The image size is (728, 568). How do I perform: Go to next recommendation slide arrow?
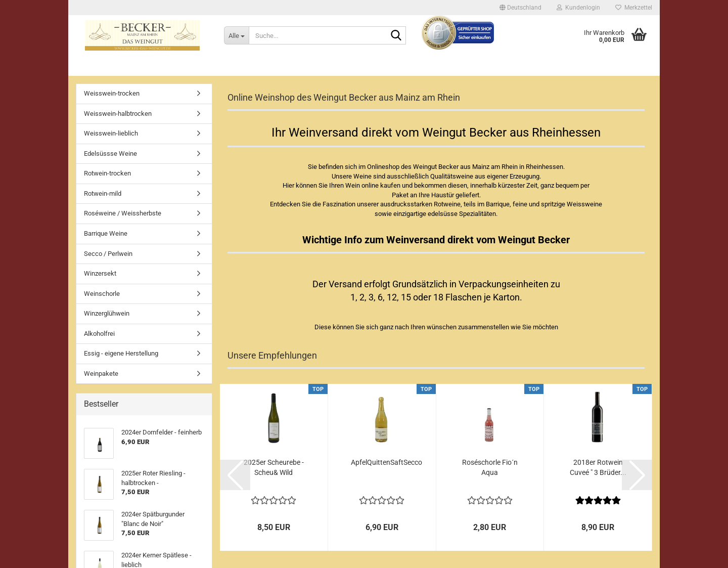click(x=636, y=475)
